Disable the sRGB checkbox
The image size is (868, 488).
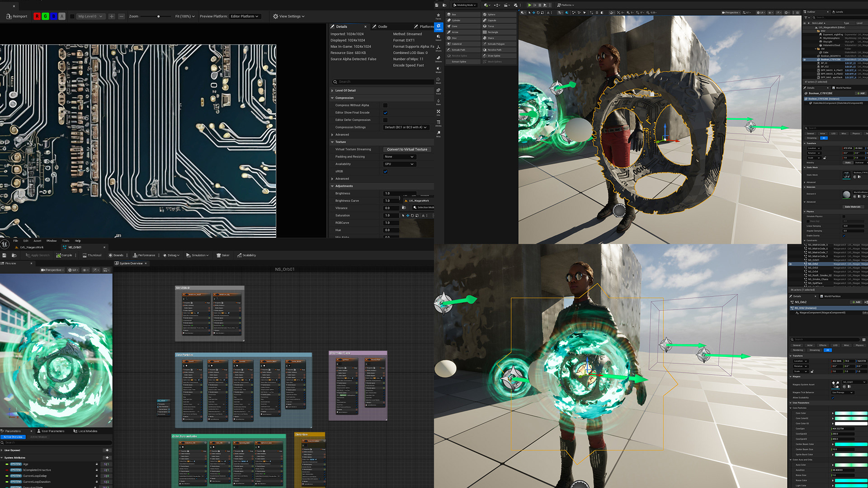pyautogui.click(x=385, y=171)
